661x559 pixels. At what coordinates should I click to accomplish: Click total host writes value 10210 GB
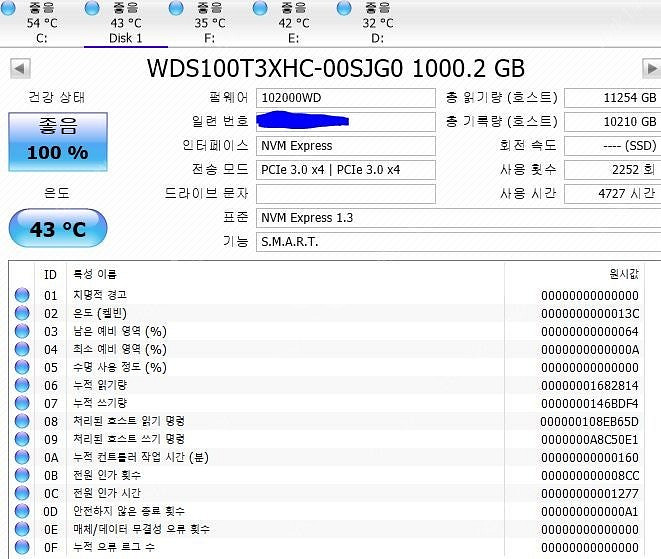click(x=613, y=122)
